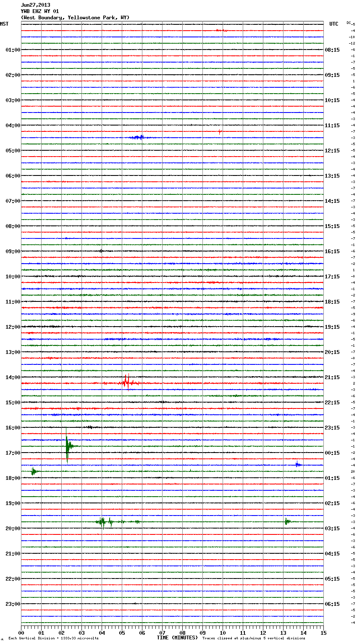The height and width of the screenshot is (644, 357).
Task: Click the Jun27,2013 date heading
Action: 35,5
